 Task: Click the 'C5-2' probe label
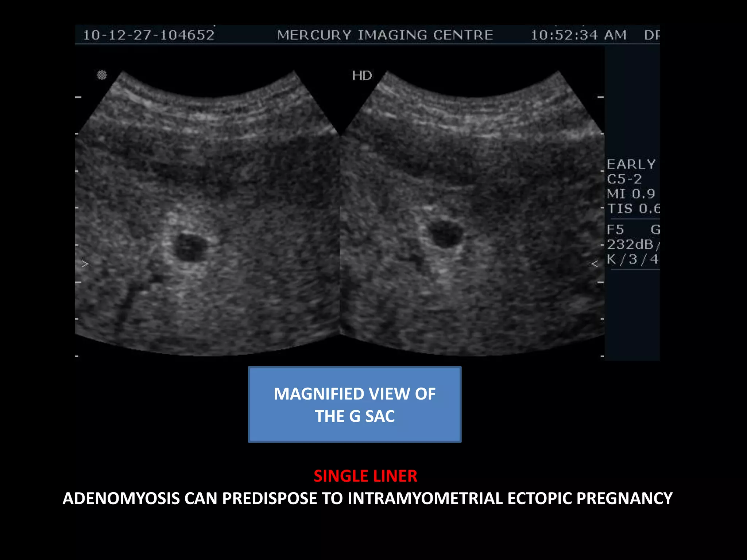point(624,179)
